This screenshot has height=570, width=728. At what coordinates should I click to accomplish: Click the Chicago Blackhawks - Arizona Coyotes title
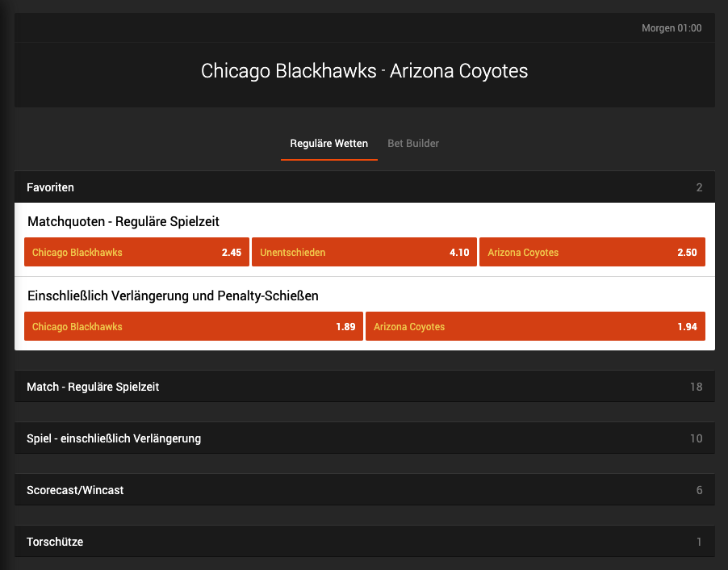pyautogui.click(x=365, y=71)
